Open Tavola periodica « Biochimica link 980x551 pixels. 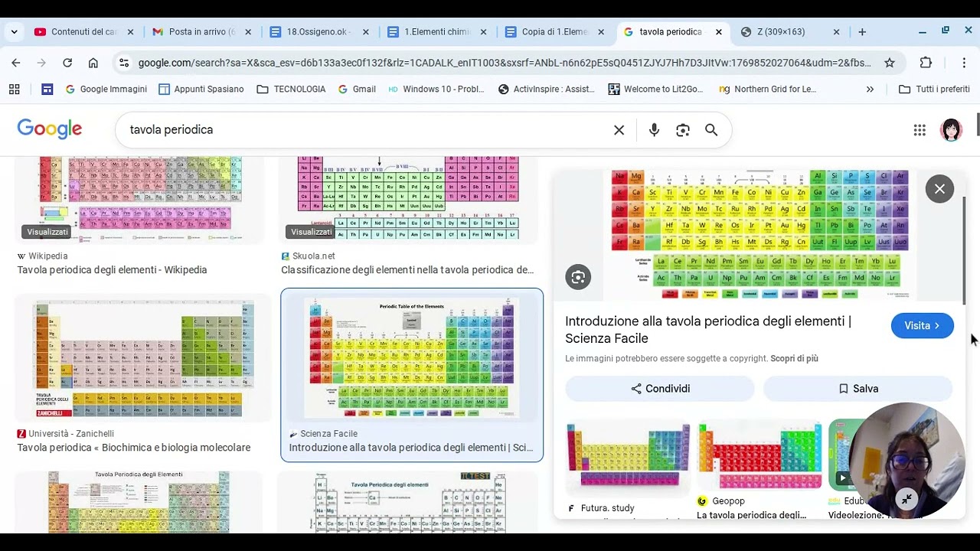click(134, 448)
